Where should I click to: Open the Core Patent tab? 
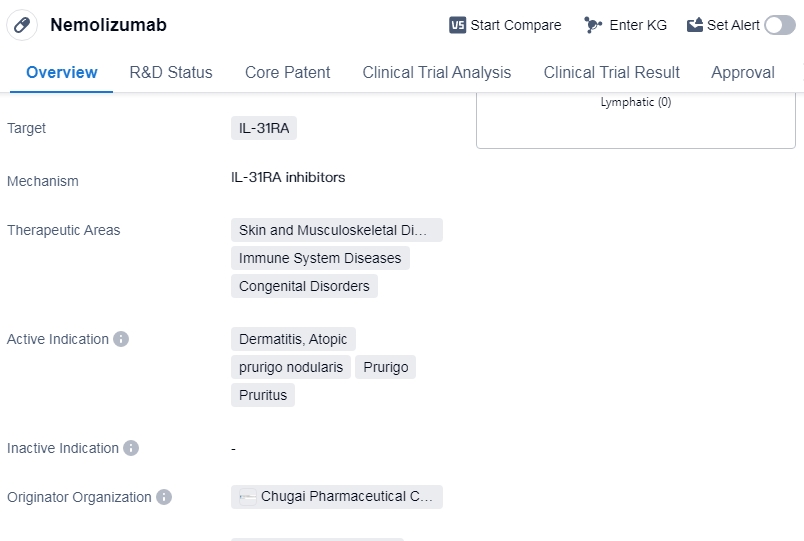pos(287,72)
